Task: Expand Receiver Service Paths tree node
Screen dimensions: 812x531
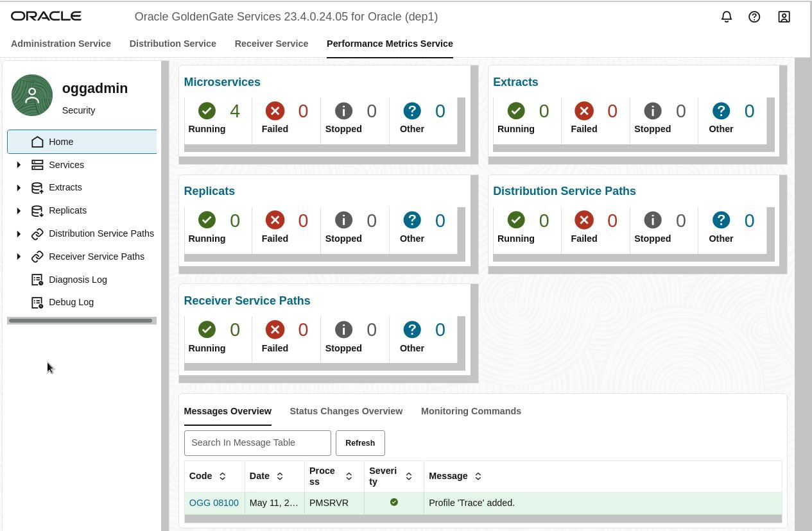Action: click(x=19, y=257)
